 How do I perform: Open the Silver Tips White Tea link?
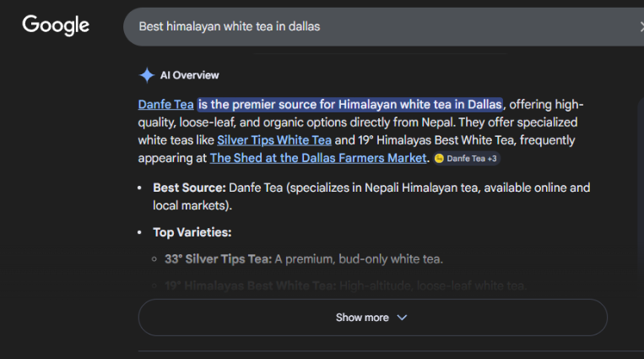(274, 140)
